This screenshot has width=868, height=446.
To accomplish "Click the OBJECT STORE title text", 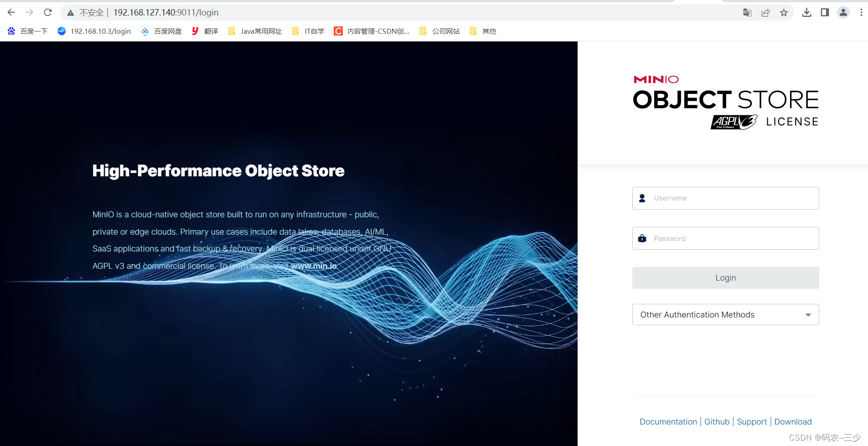I will [725, 100].
